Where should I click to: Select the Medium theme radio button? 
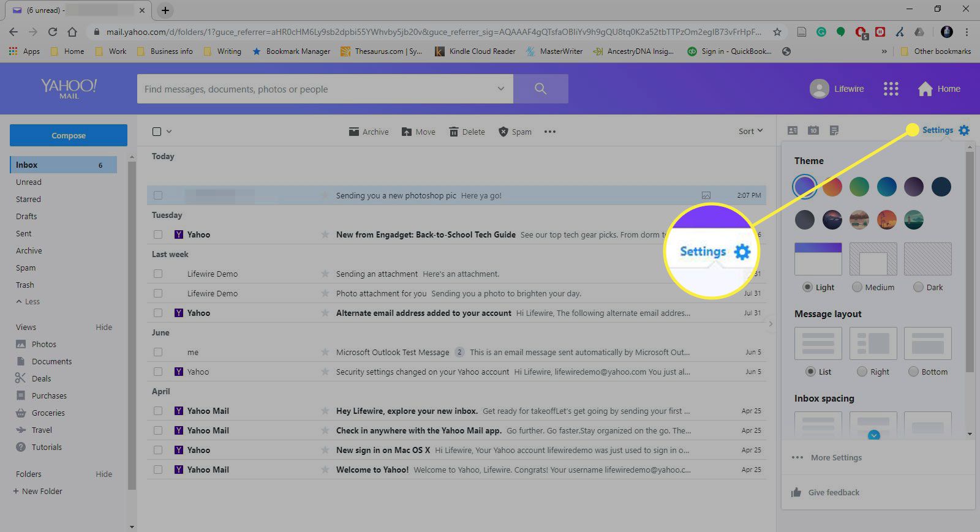[857, 287]
